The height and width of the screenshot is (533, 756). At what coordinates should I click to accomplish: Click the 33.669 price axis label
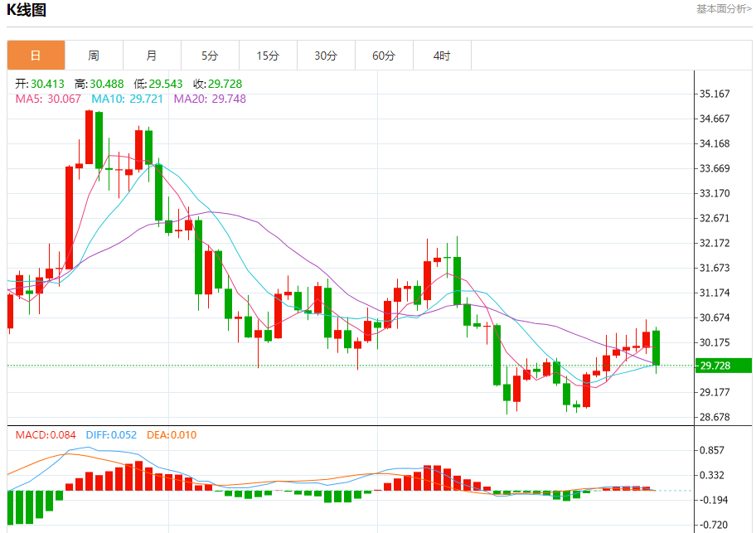715,168
